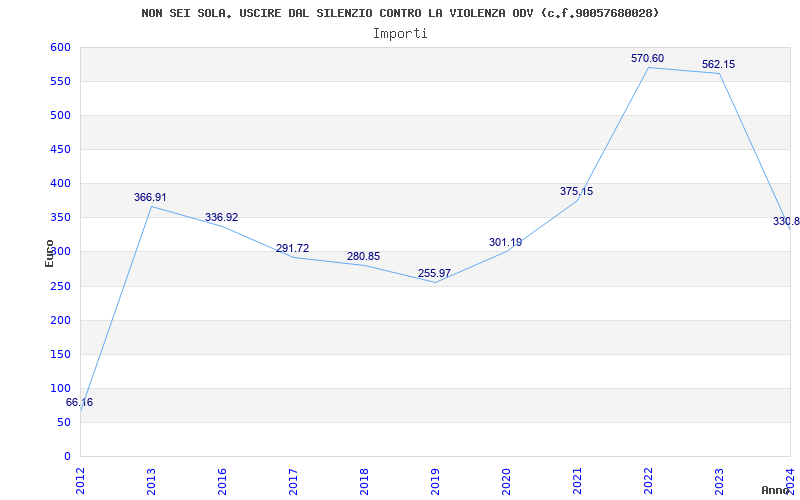Viewport: 800px width, 500px height.
Task: Click the 150 y-axis tick label
Action: click(60, 354)
